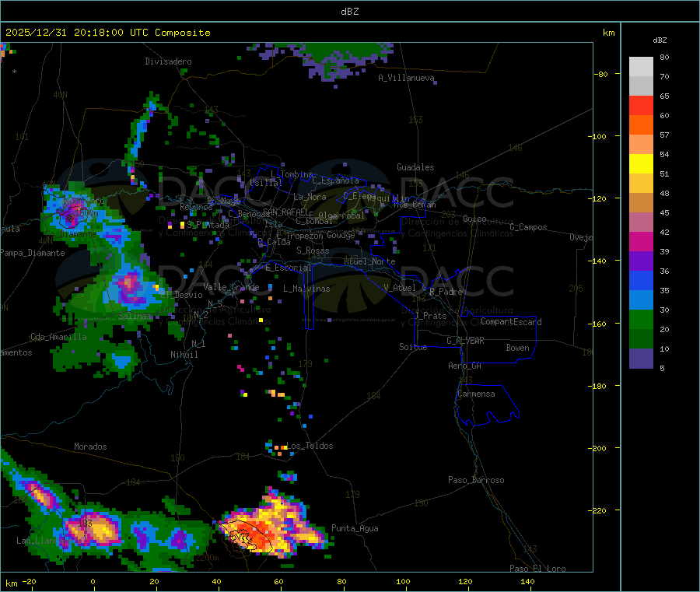Image resolution: width=700 pixels, height=592 pixels.
Task: Select the 'G_ALVEAR' city label
Action: point(465,341)
